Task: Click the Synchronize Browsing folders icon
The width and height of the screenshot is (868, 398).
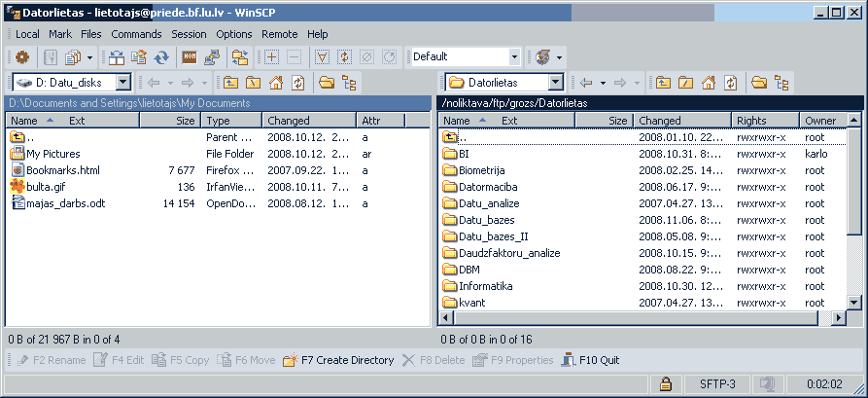Action: [x=240, y=56]
